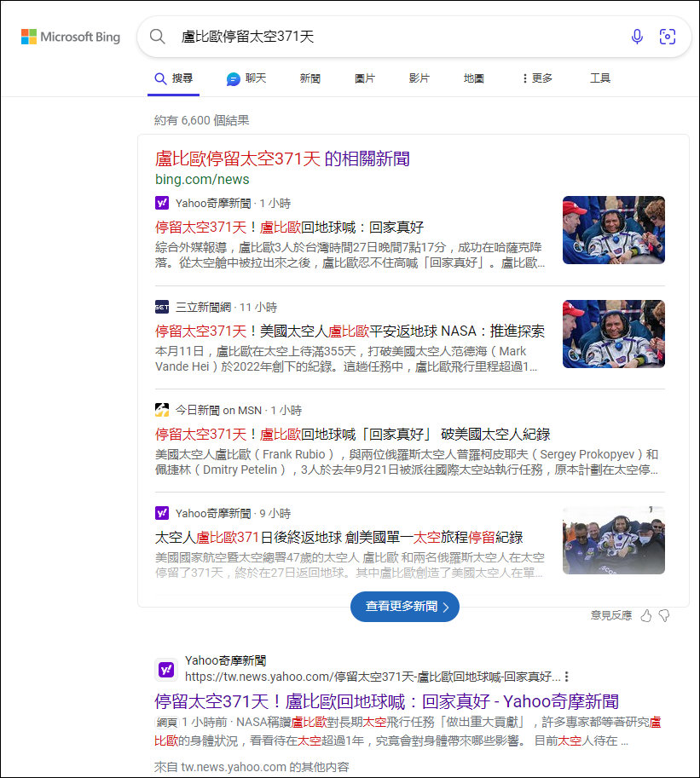Viewport: 700px width, 778px height.
Task: Click Yahoo favicon of the web result
Action: pos(166,670)
